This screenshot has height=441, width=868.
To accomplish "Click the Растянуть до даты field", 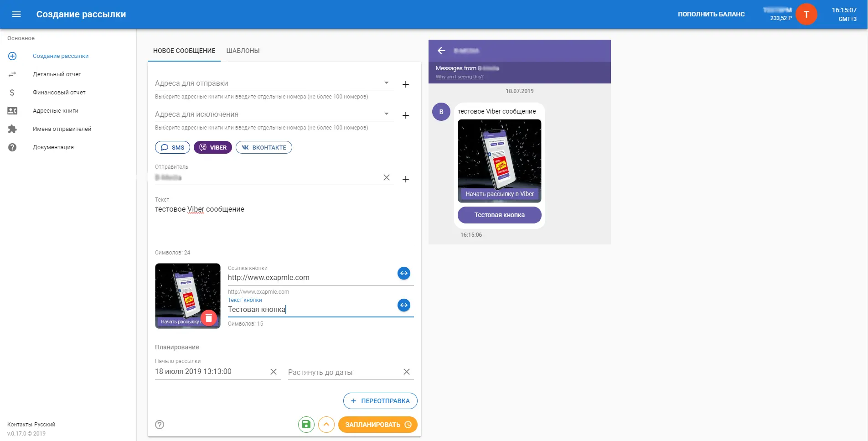I will point(337,372).
